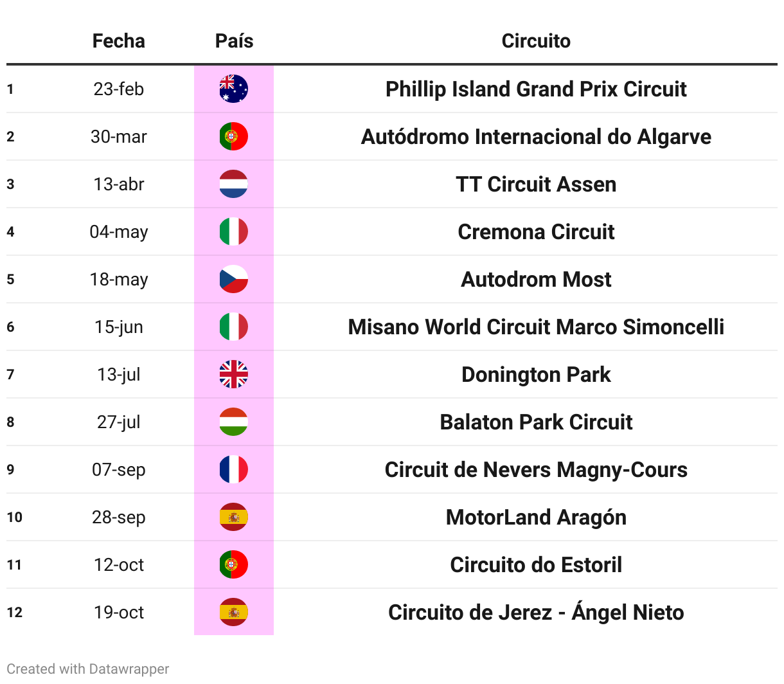Click the Portugal flag in row 2
Viewport: 784px width, 684px height.
coord(233,136)
